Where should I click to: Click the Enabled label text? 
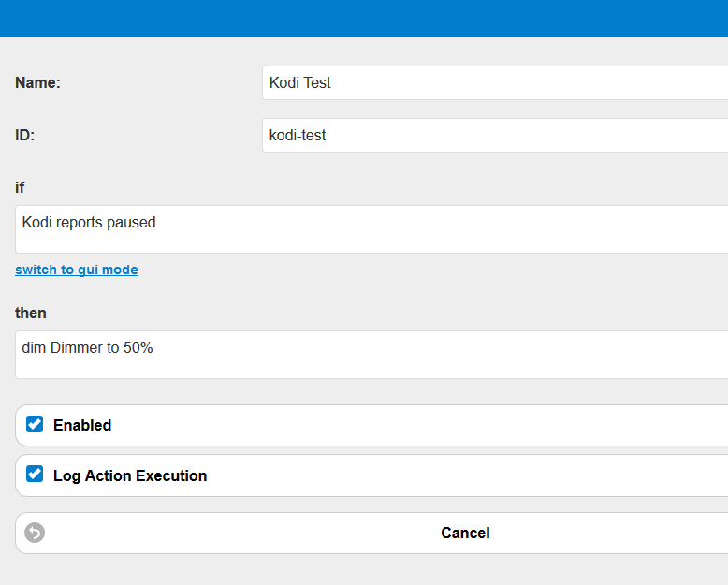(x=82, y=425)
